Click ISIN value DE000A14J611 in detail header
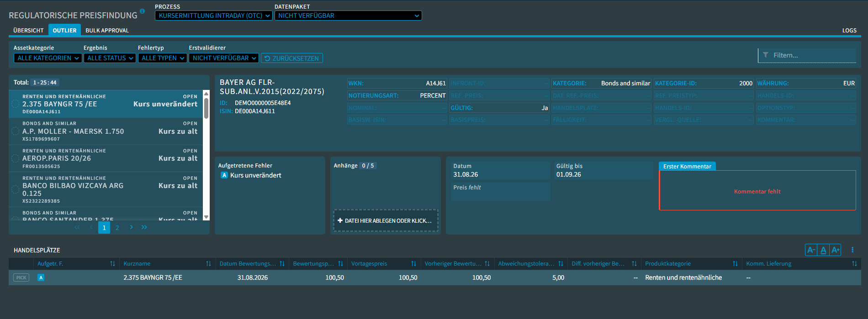The height and width of the screenshot is (319, 868). [255, 111]
